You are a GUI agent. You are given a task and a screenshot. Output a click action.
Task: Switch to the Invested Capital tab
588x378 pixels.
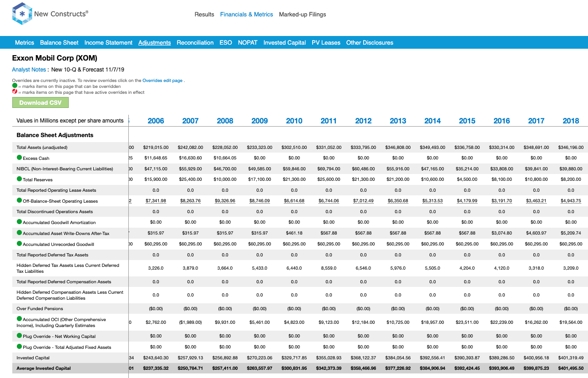click(284, 43)
